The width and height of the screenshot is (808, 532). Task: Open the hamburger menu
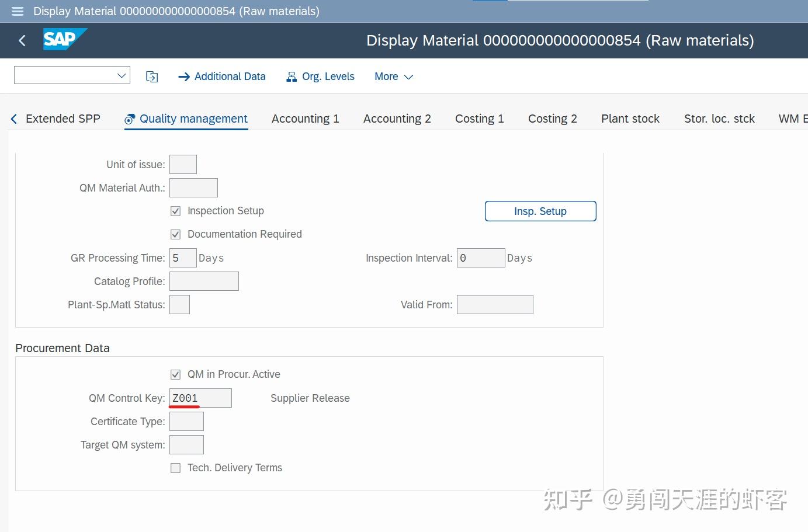tap(17, 11)
